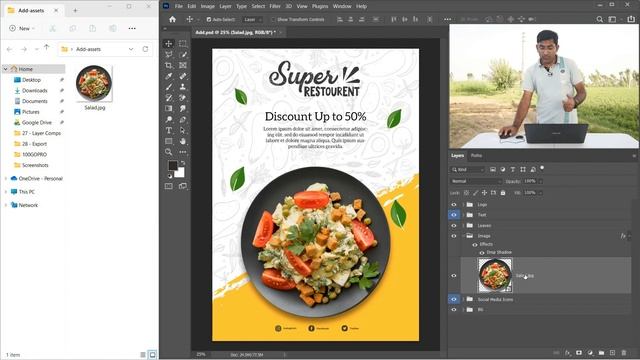The width and height of the screenshot is (640, 360).
Task: Expand the Social Media Icons group
Action: click(463, 299)
